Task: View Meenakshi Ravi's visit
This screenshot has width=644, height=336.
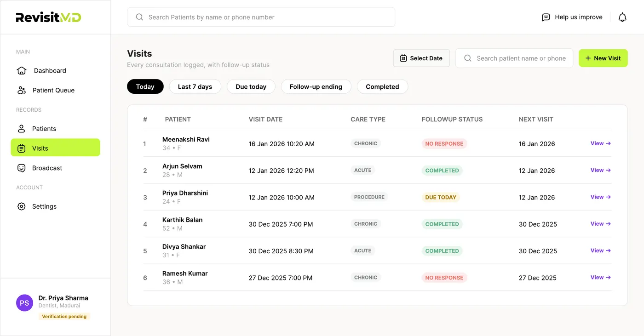Action: (x=601, y=143)
